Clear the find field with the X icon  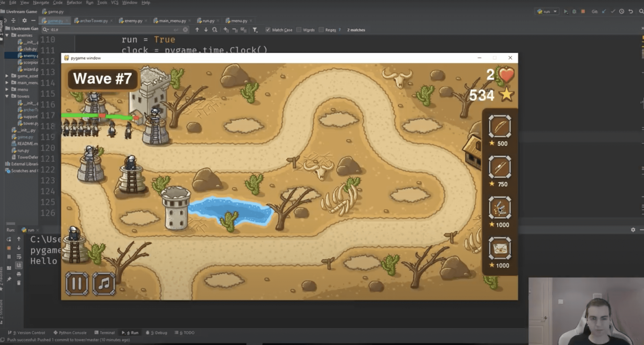tap(185, 30)
